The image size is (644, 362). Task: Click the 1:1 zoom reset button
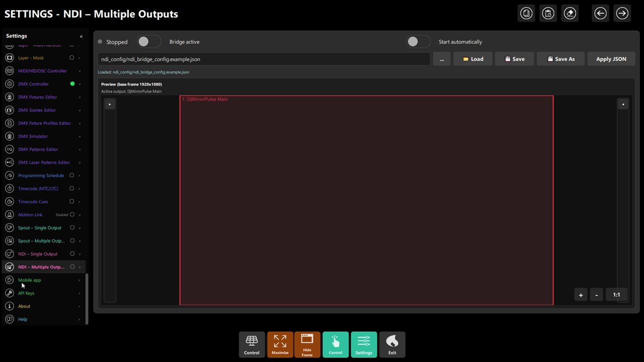616,295
